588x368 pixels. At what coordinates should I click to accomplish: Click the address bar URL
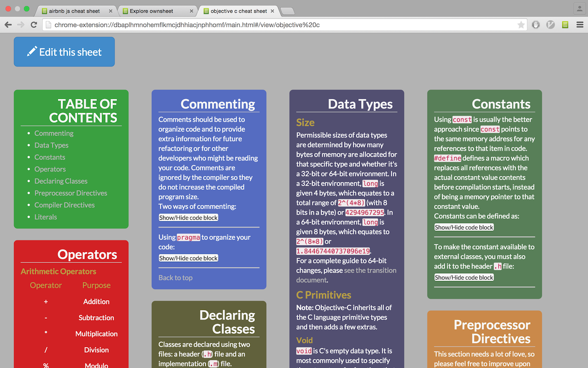point(187,25)
